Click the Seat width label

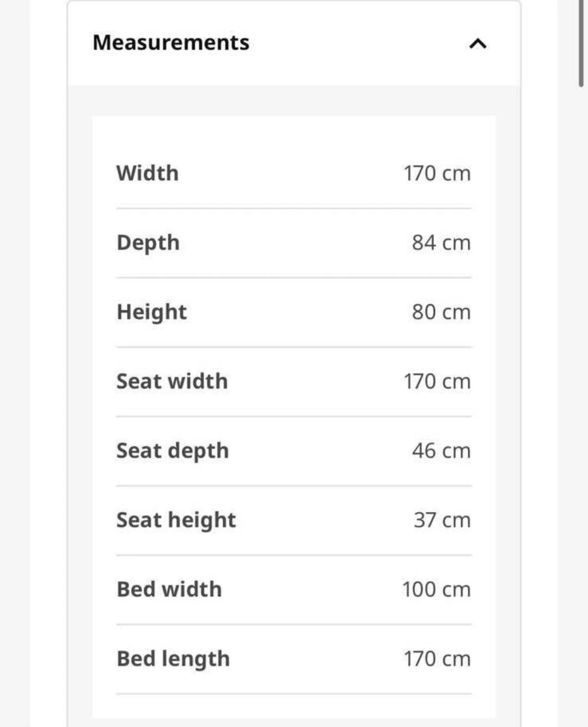click(x=172, y=381)
